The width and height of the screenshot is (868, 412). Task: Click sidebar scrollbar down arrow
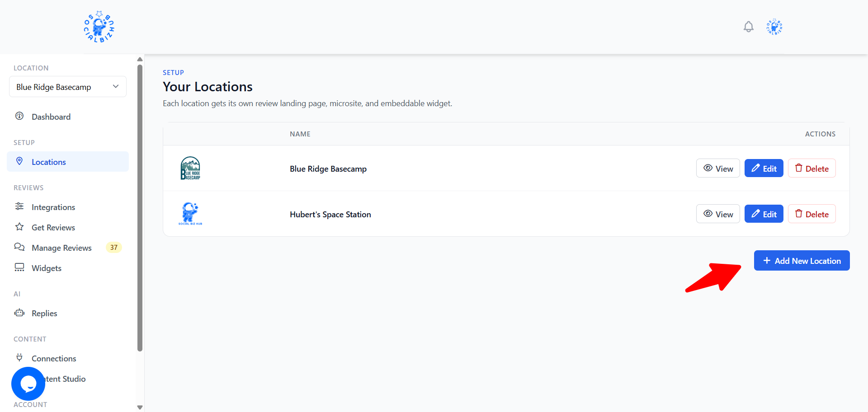point(140,407)
